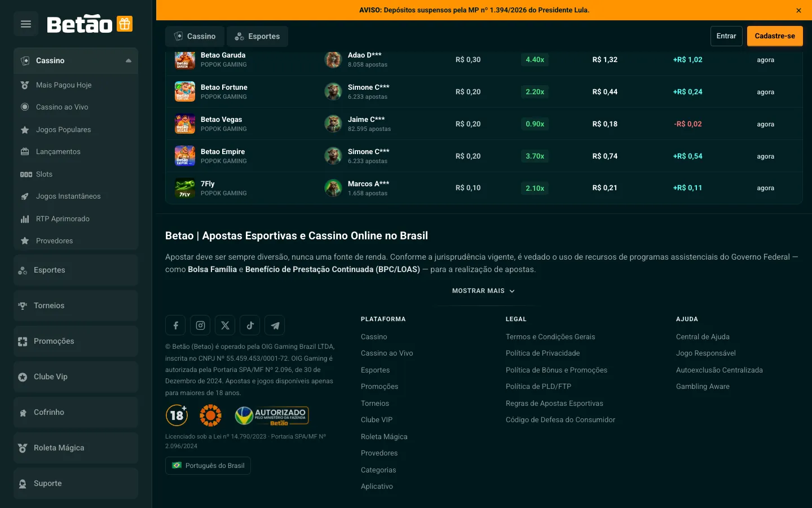
Task: Click the orange gift box icon
Action: click(x=125, y=24)
